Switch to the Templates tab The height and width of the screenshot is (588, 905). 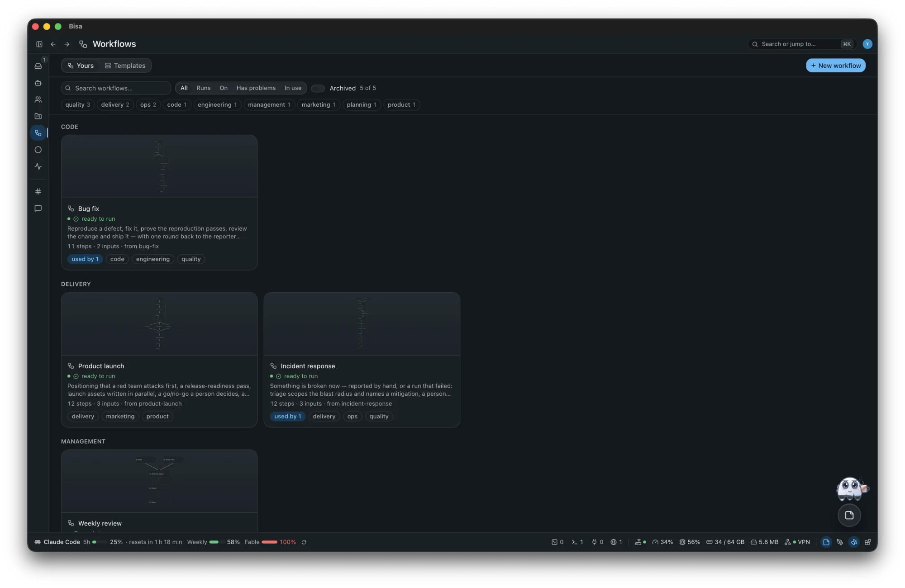click(125, 66)
